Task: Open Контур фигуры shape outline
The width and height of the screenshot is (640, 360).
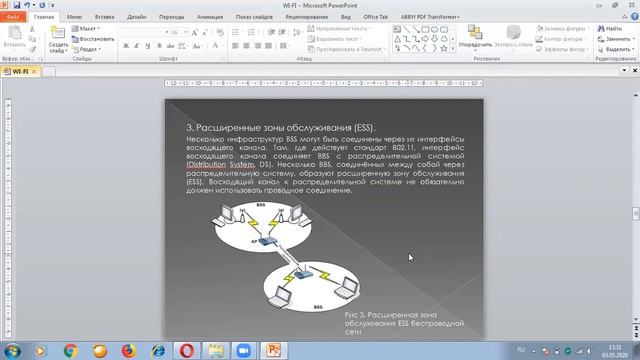Action: coord(562,39)
